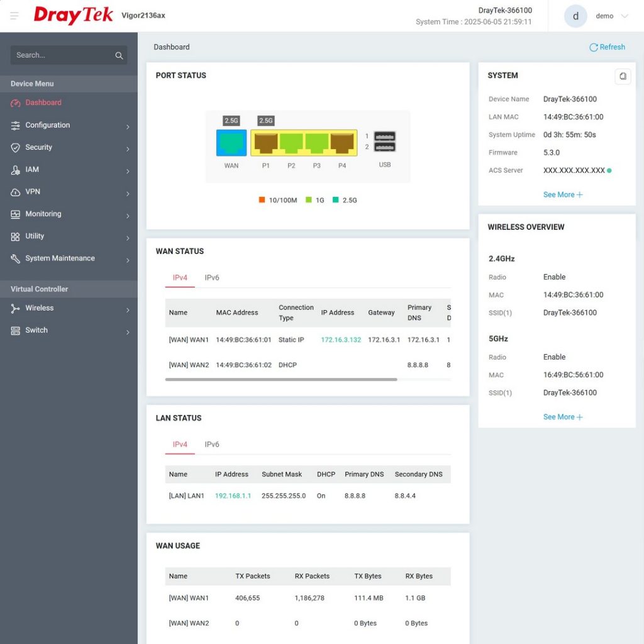Click the search magnifier icon

click(119, 55)
